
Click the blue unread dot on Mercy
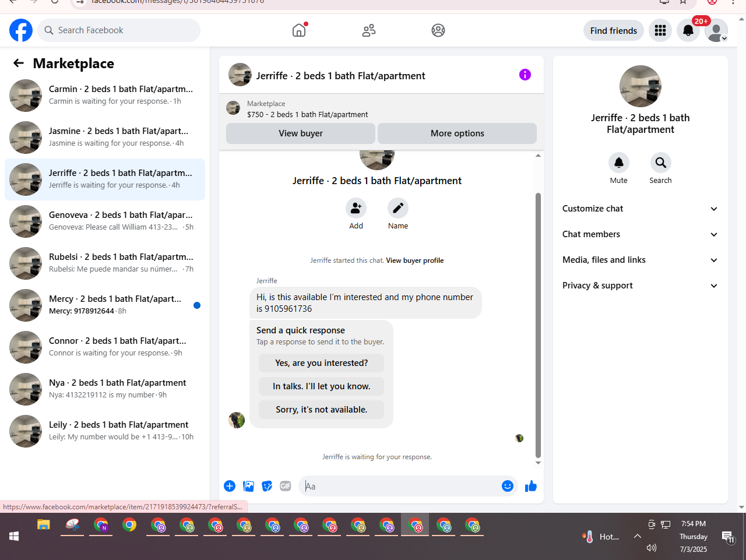(197, 305)
